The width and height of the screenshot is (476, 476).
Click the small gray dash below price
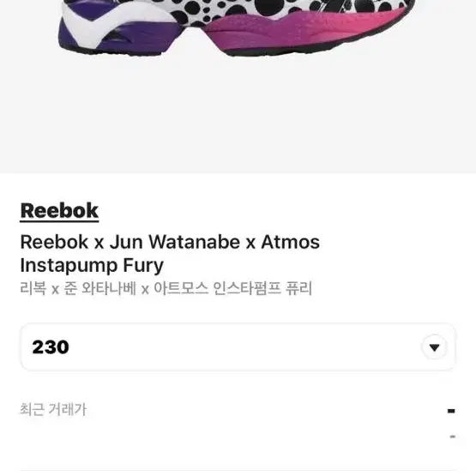pos(452,437)
